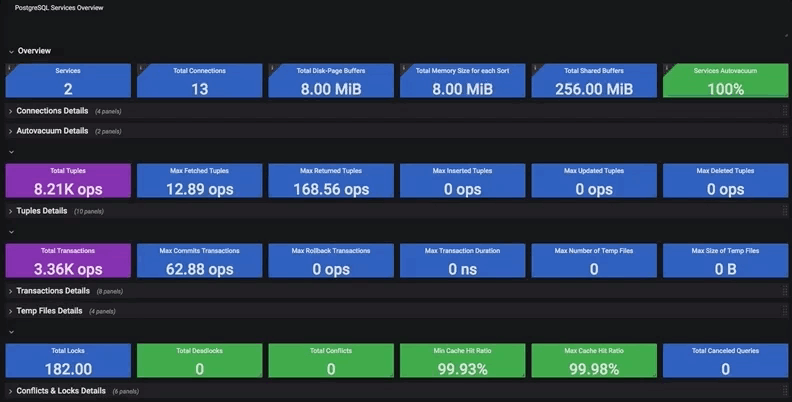This screenshot has width=792, height=402.
Task: Click drag handle on Tuples Details row
Action: [x=785, y=211]
